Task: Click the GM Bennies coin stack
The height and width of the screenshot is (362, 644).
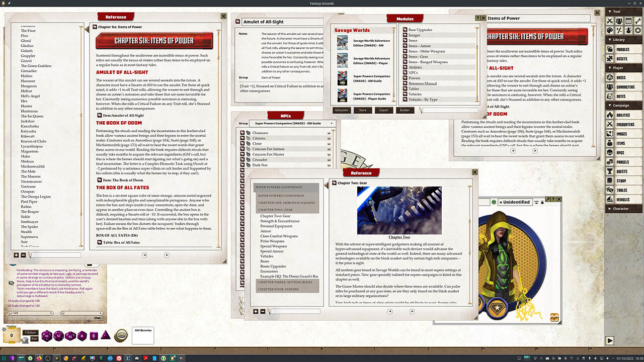Action: (x=121, y=335)
